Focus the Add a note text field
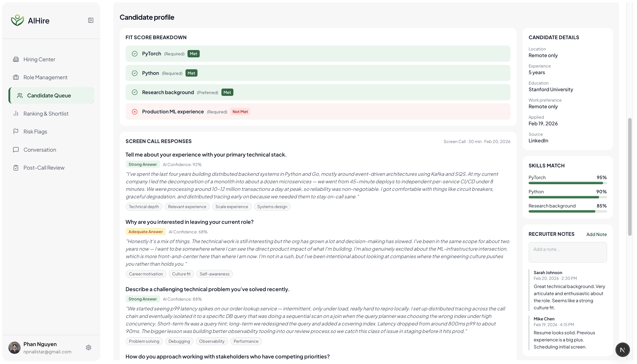Screen dimensions: 637x364 click(x=567, y=252)
